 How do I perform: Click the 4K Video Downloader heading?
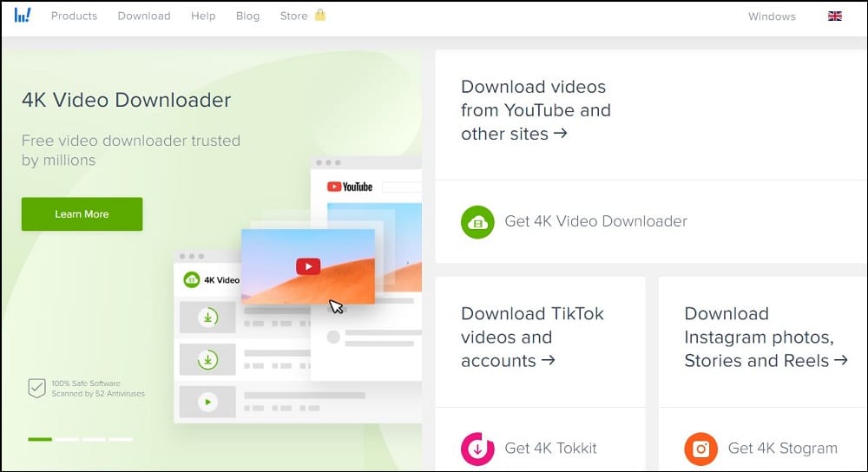point(126,100)
